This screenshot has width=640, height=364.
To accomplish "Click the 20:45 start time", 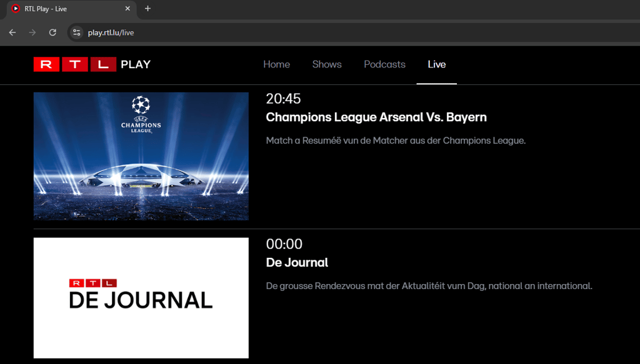I will pos(283,99).
